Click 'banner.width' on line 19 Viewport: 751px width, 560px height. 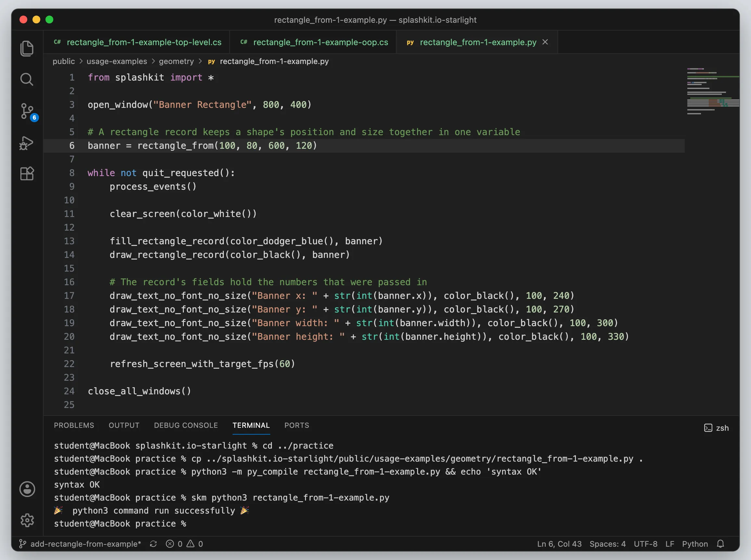tap(432, 323)
